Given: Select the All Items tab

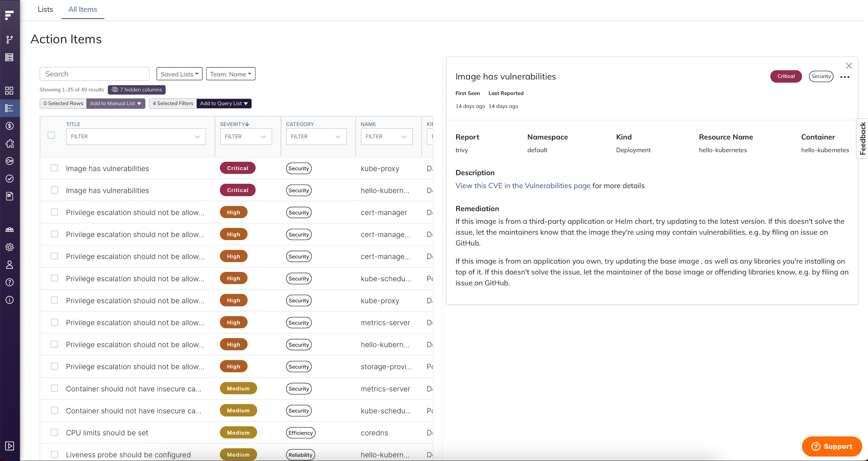Looking at the screenshot, I should pyautogui.click(x=83, y=9).
